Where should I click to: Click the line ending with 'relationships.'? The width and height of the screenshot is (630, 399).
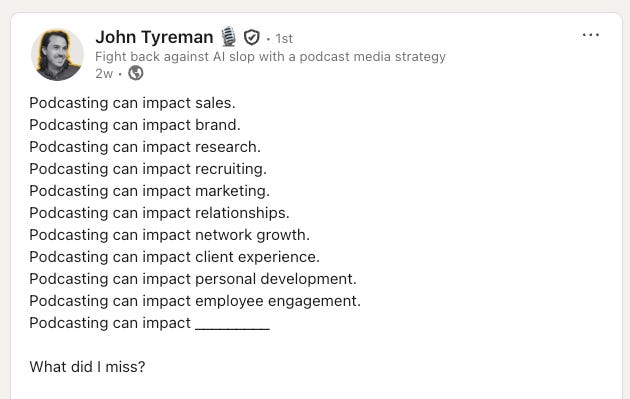(x=159, y=213)
